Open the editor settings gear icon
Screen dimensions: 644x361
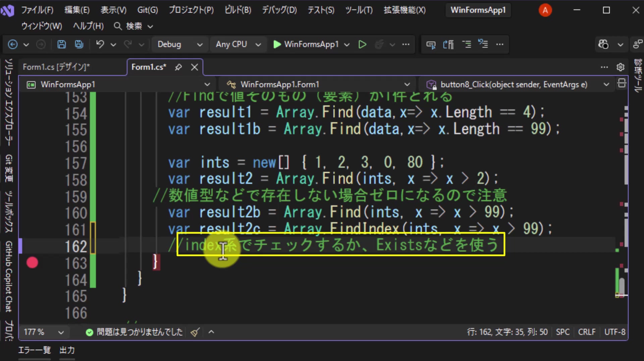[621, 67]
